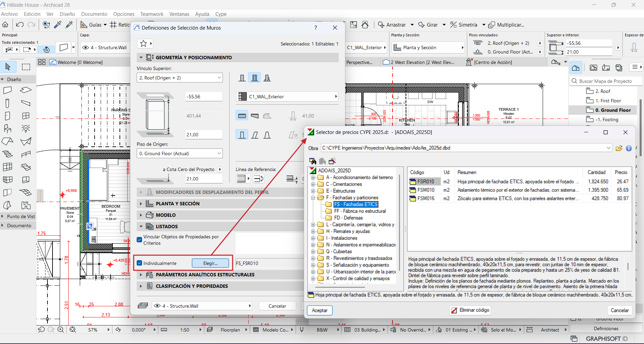Select the vertical wall profile icon
The height and width of the screenshot is (344, 644).
point(242,135)
